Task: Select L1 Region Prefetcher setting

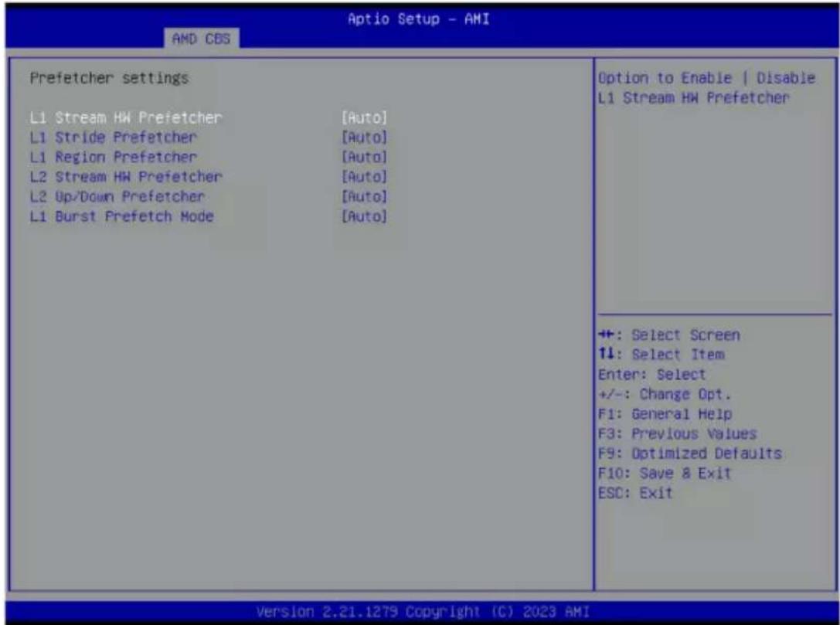Action: pyautogui.click(x=114, y=157)
